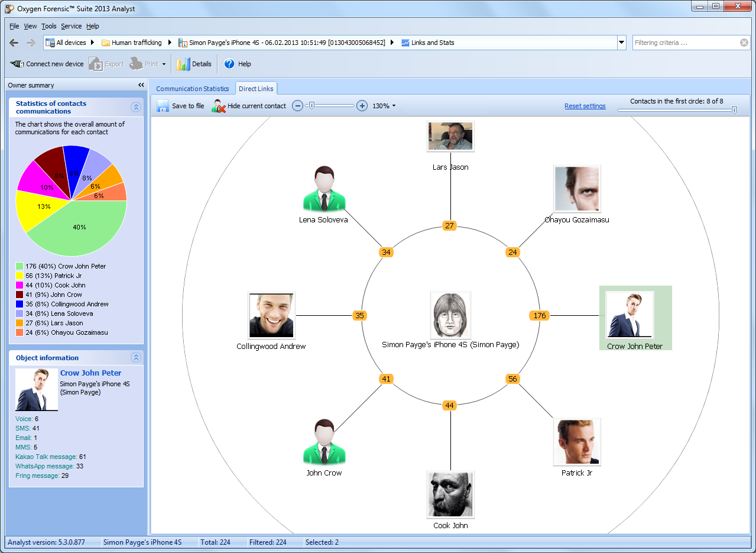Click "Filtered: 224" in status bar
Viewport: 756px width, 553px height.
tap(268, 542)
